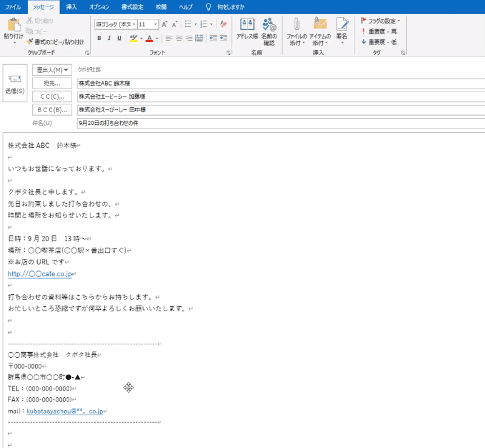
Task: Click the kubotasyachou mail address link
Action: 65,411
